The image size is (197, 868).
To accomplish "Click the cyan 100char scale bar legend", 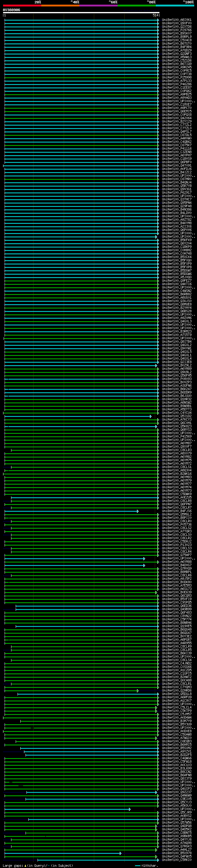I will point(137,865).
